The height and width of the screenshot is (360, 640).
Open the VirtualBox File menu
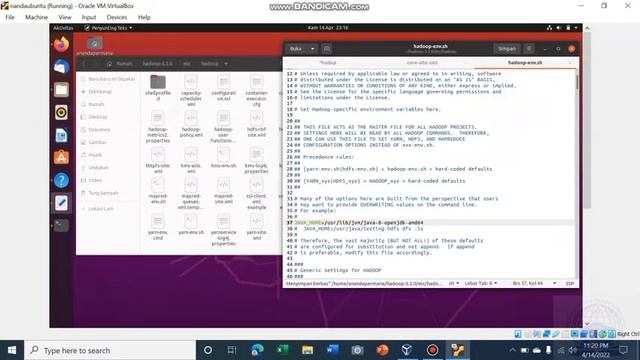coord(10,17)
